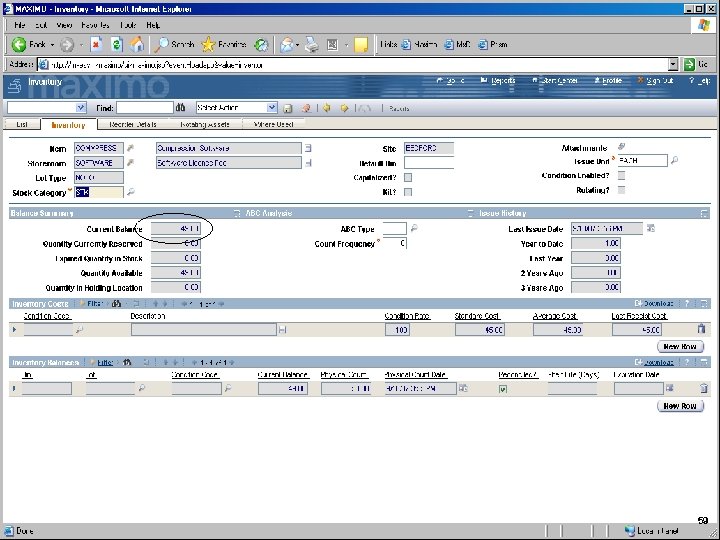
Task: Open the IE Search button
Action: point(174,45)
